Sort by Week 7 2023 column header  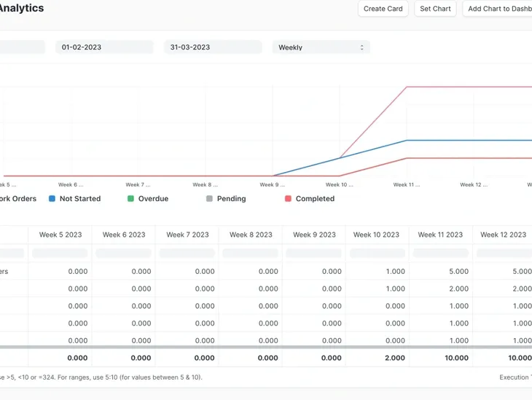(x=187, y=235)
